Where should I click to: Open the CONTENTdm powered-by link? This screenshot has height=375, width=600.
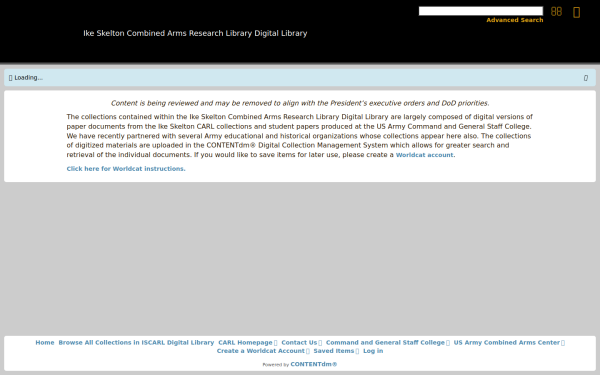[314, 364]
